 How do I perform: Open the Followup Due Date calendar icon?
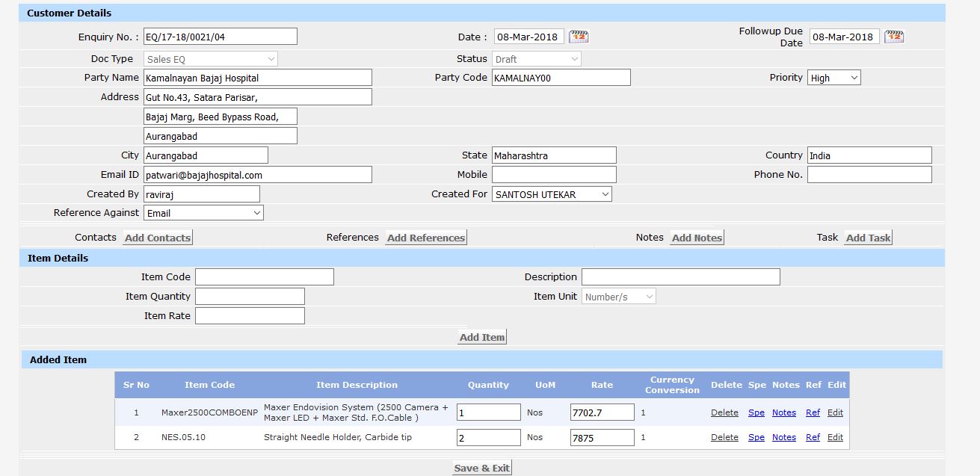tap(894, 37)
